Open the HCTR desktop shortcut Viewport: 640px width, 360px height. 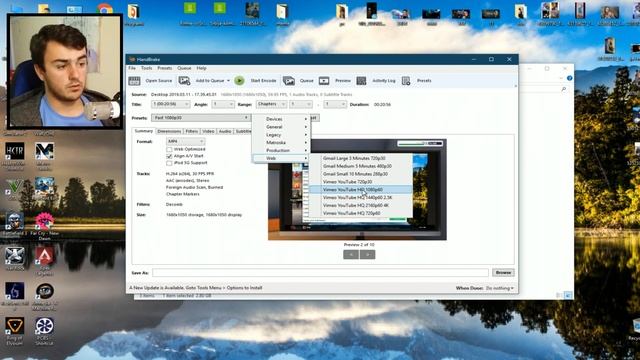coord(15,151)
